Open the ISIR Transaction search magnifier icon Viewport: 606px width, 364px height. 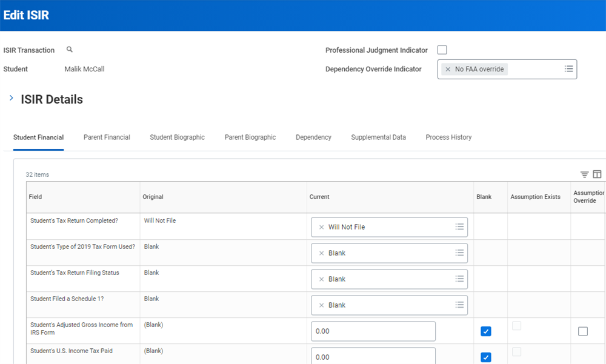pyautogui.click(x=70, y=50)
